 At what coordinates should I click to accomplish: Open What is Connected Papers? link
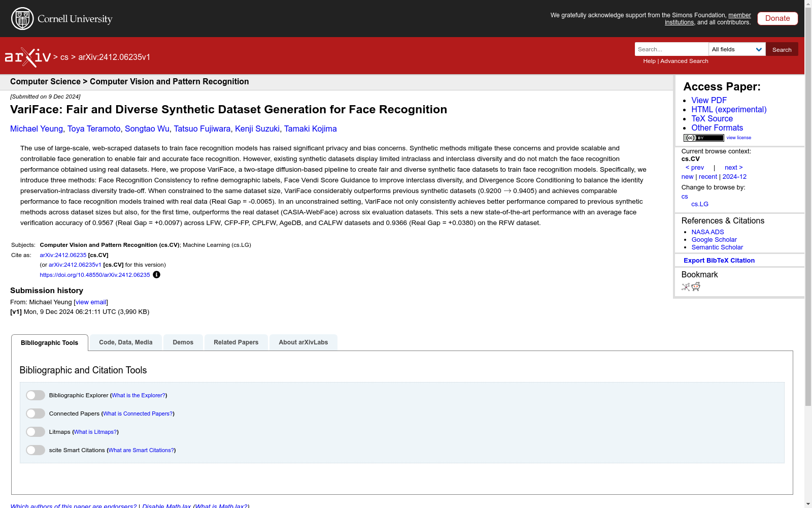pos(138,414)
